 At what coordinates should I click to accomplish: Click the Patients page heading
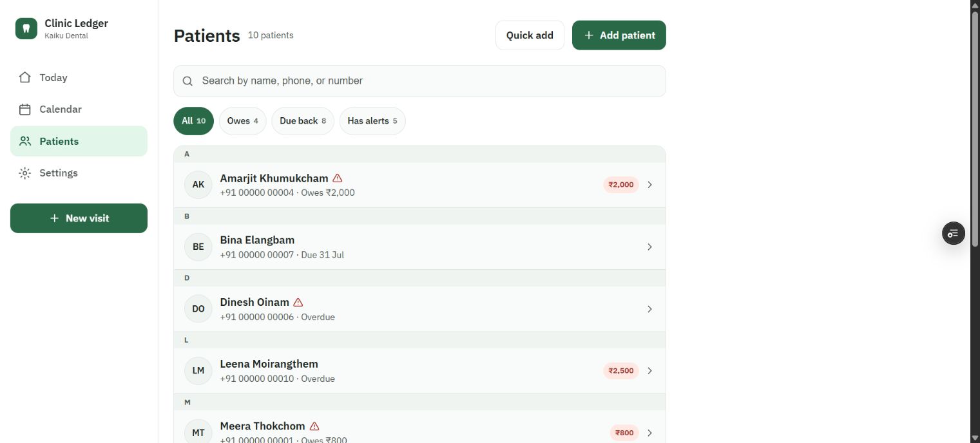point(207,35)
